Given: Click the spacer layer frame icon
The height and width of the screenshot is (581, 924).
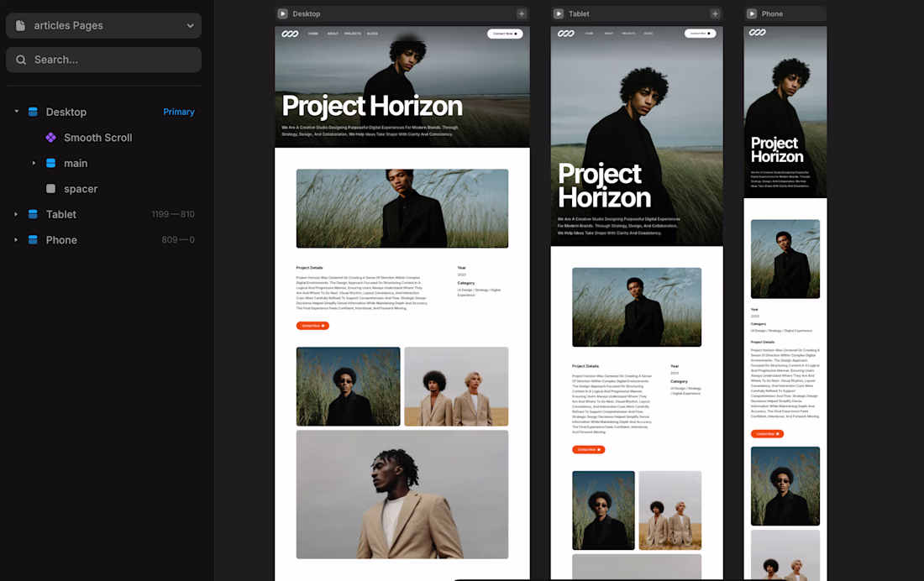Looking at the screenshot, I should (x=50, y=189).
